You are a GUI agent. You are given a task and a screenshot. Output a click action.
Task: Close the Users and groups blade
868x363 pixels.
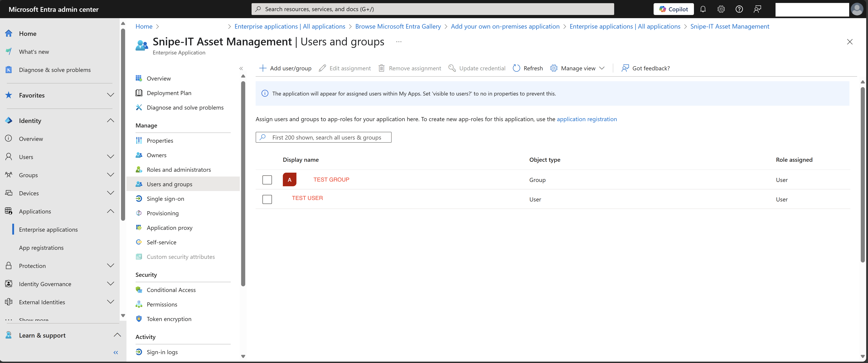pyautogui.click(x=850, y=42)
